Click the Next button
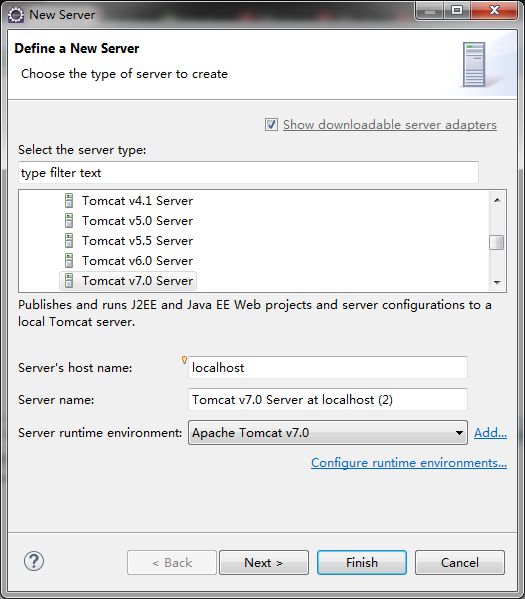 264,562
